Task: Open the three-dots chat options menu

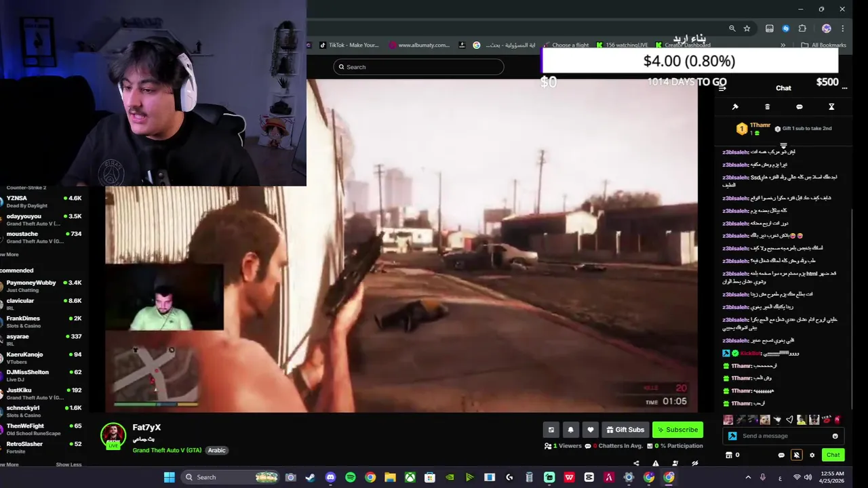Action: [x=844, y=88]
